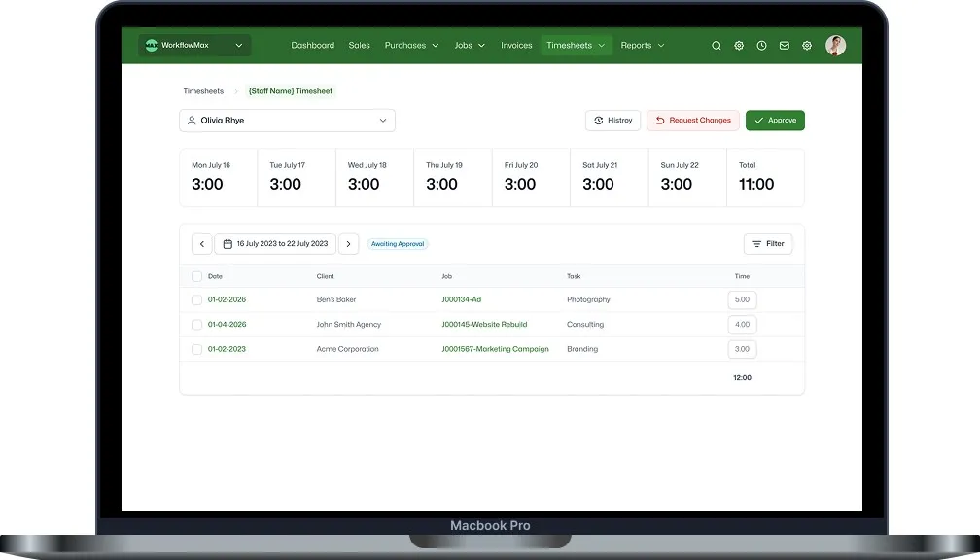The height and width of the screenshot is (560, 980).
Task: Expand the WorkflowMax organisation dropdown
Action: pos(239,45)
